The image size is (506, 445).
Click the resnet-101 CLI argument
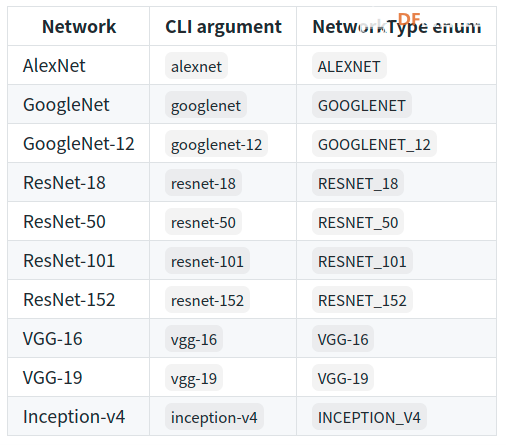[207, 261]
